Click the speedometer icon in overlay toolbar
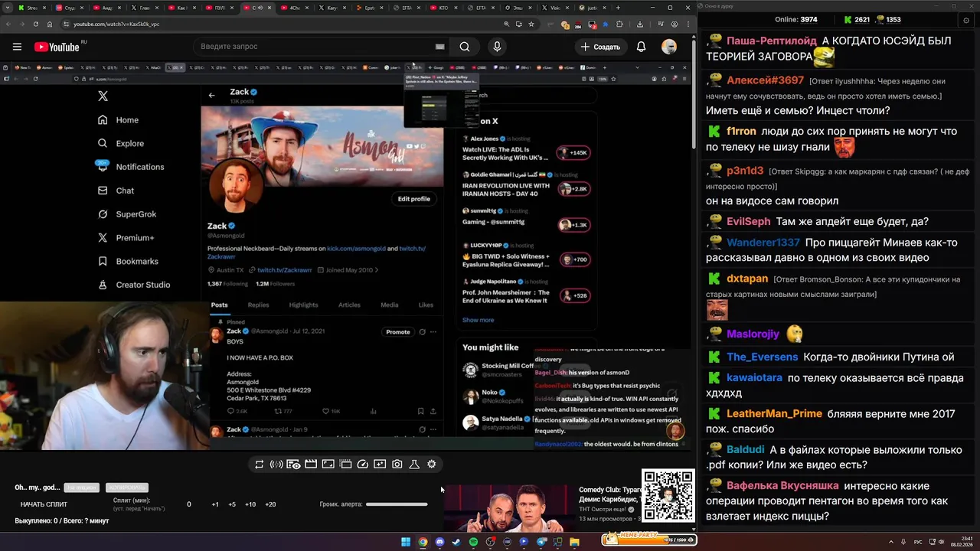 coord(363,465)
